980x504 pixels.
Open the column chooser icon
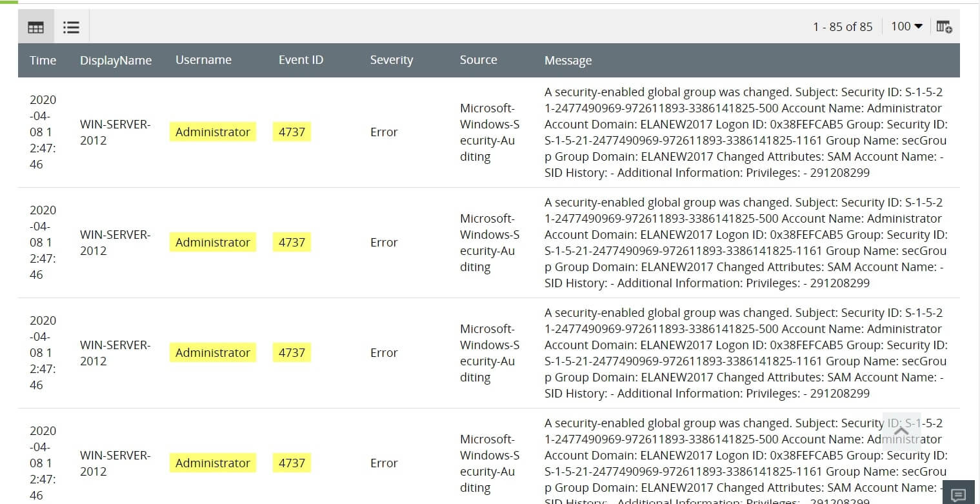pyautogui.click(x=944, y=26)
